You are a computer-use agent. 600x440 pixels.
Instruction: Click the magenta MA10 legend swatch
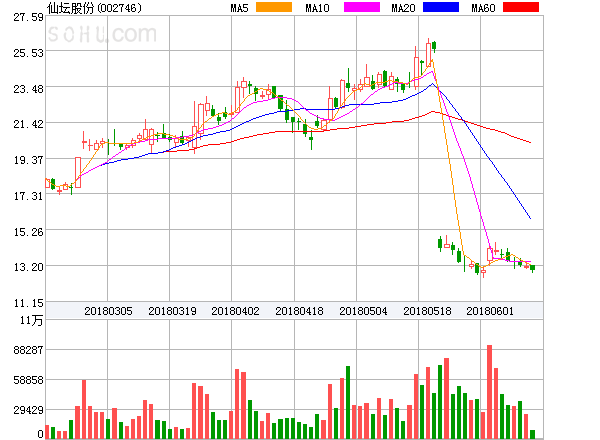pyautogui.click(x=362, y=7)
